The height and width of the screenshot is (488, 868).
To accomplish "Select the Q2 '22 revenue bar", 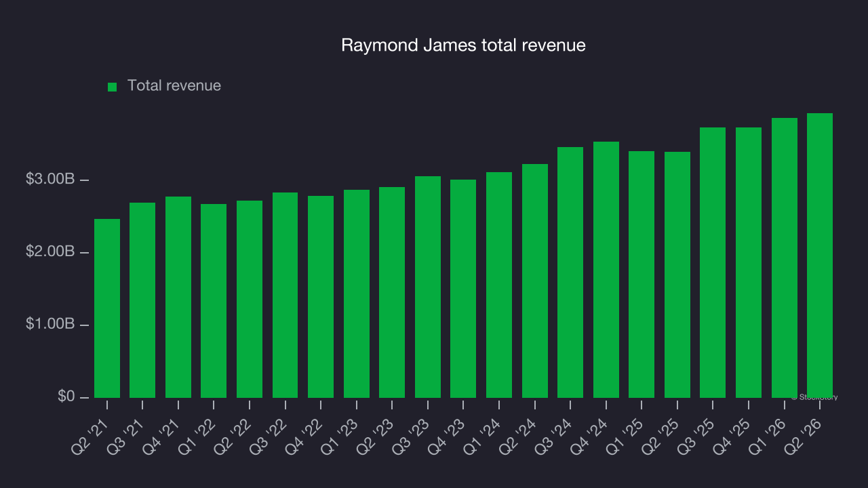I will click(x=250, y=299).
